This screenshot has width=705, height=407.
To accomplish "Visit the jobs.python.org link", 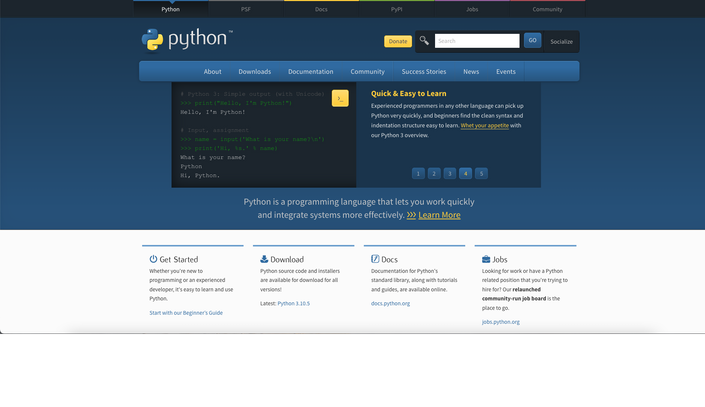I will [x=500, y=322].
